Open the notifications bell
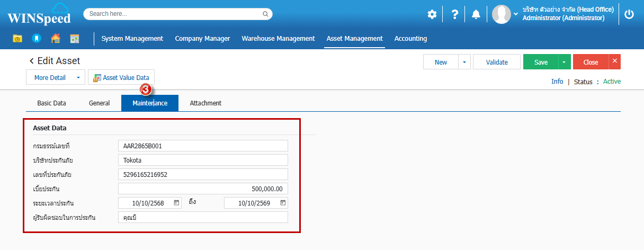This screenshot has width=644, height=250. coord(476,14)
